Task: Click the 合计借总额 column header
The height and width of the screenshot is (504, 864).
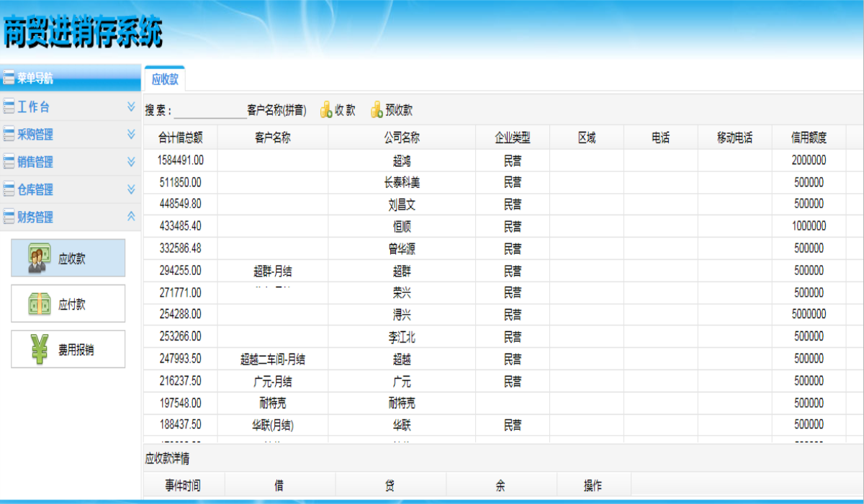Action: pos(180,138)
